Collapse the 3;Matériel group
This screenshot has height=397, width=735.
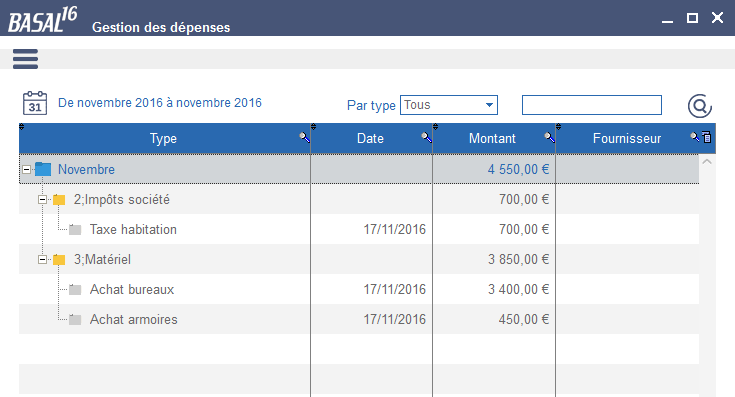[42, 260]
